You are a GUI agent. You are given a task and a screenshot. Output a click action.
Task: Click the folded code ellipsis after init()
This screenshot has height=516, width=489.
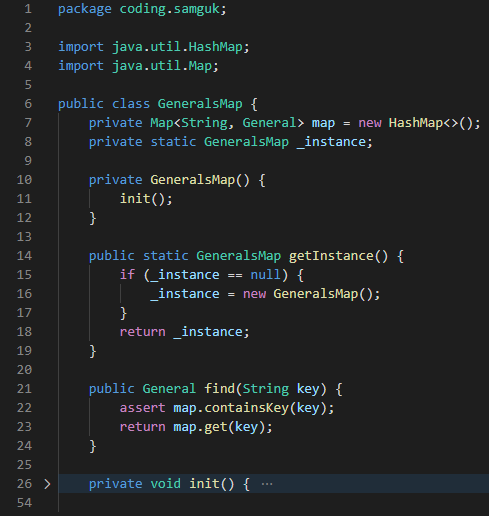(x=267, y=484)
